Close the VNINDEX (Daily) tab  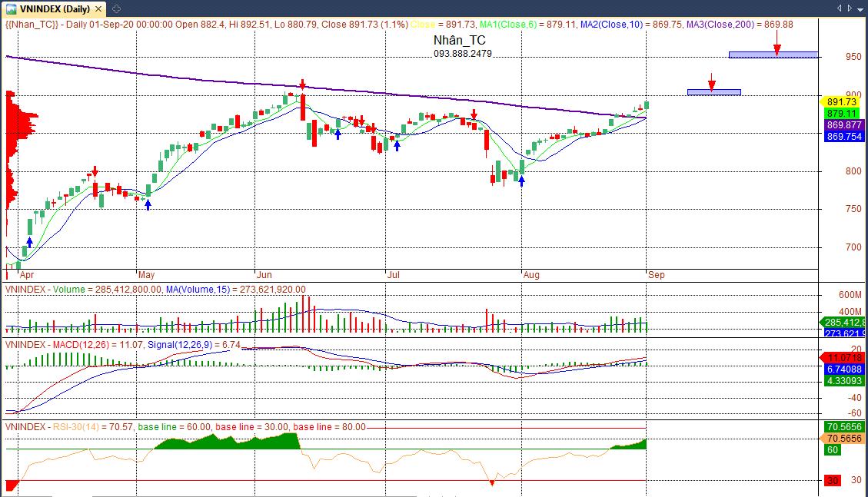[98, 9]
